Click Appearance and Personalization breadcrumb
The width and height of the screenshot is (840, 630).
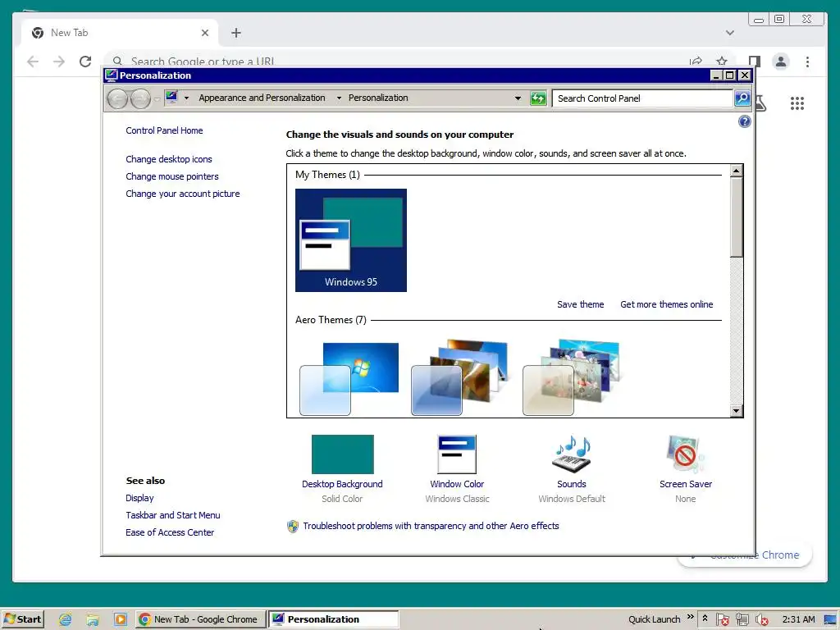pos(262,98)
